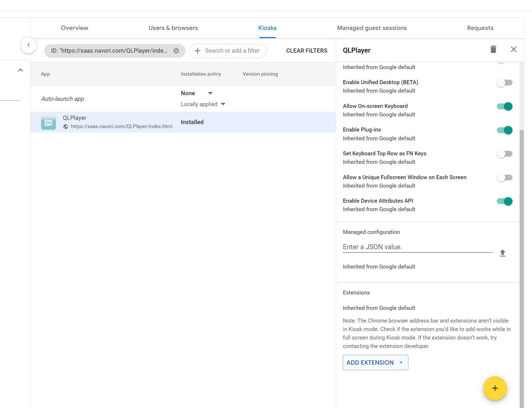The image size is (532, 408).
Task: Click the Installed policy value
Action: 192,122
